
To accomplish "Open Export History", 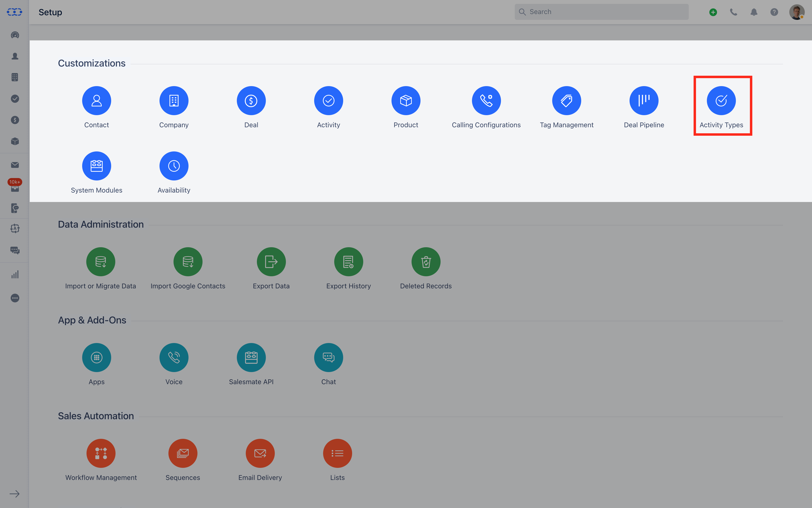I will coord(349,262).
